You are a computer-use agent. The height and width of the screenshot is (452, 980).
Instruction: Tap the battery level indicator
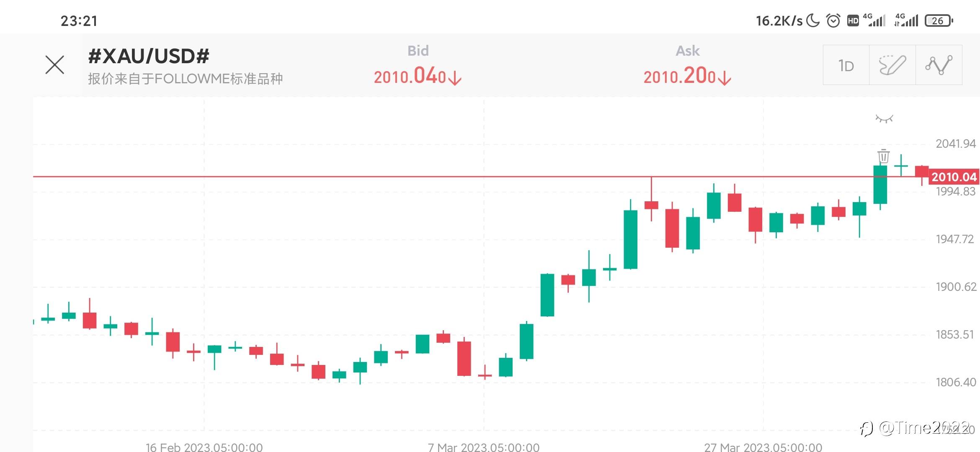tap(939, 21)
